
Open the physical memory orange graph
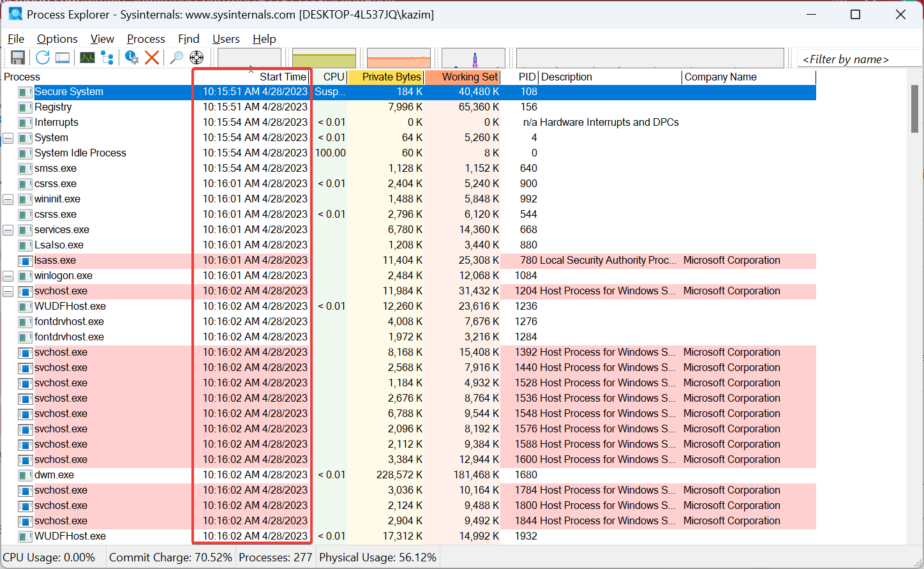tap(399, 57)
